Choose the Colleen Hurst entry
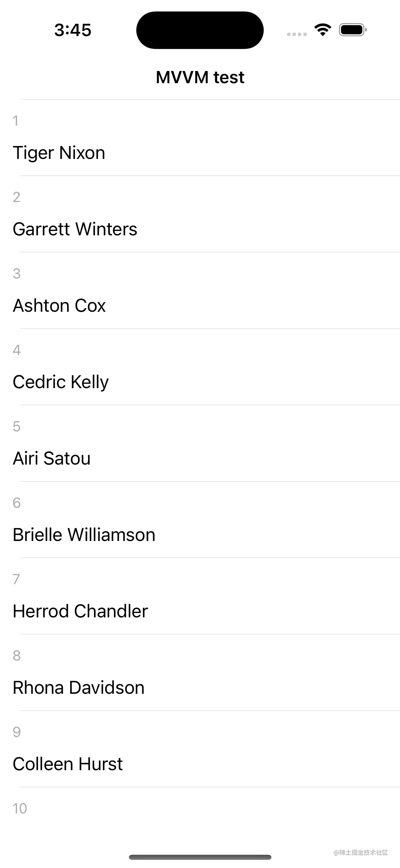 click(200, 749)
